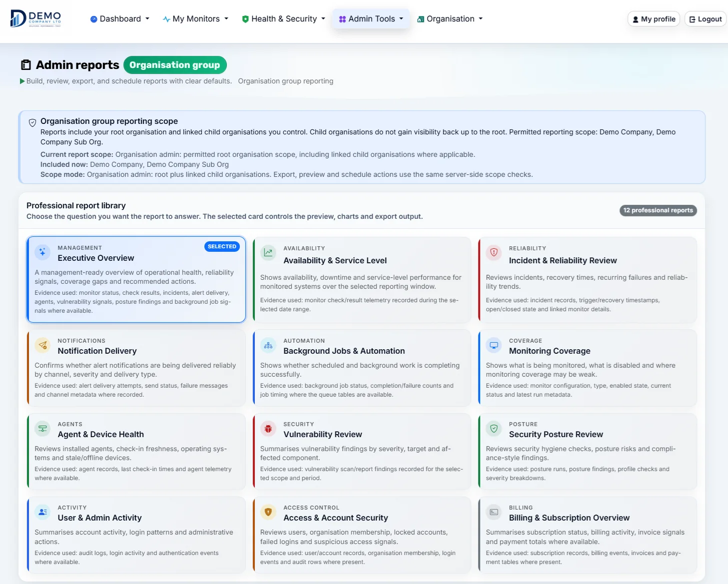The width and height of the screenshot is (728, 584).
Task: Click the clipboard icon beside Admin reports
Action: coord(26,65)
